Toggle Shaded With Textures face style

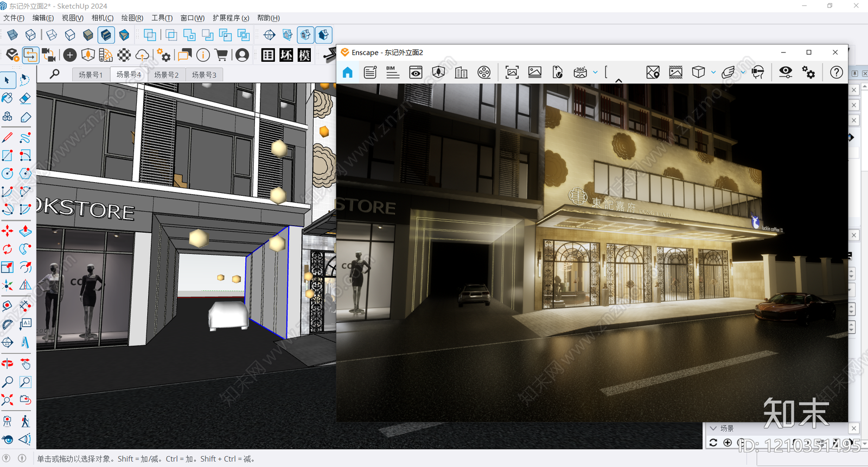pyautogui.click(x=106, y=35)
